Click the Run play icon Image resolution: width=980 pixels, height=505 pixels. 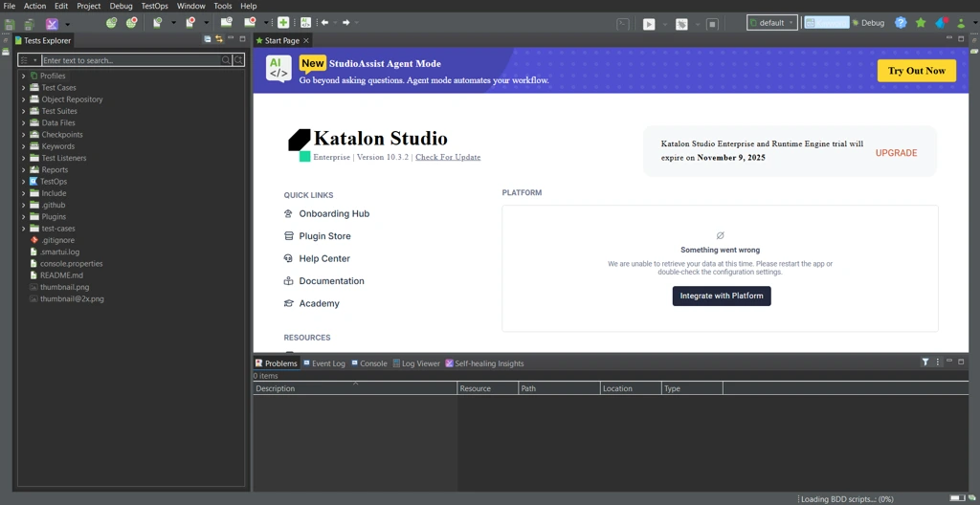pyautogui.click(x=649, y=24)
